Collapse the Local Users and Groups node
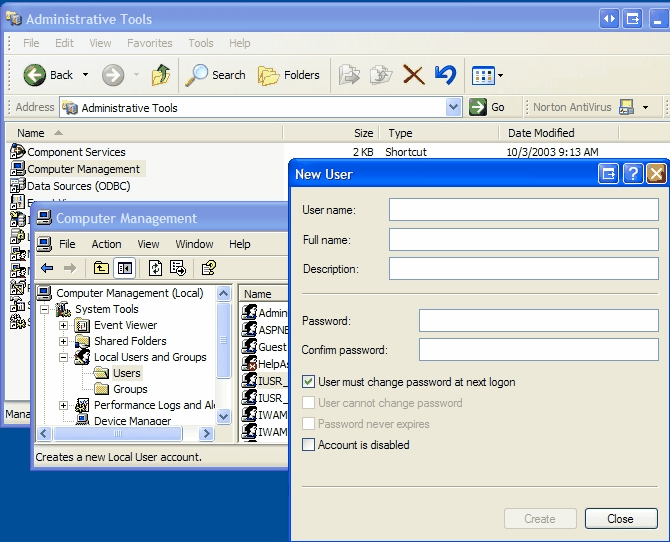This screenshot has width=670, height=542. pyautogui.click(x=64, y=357)
